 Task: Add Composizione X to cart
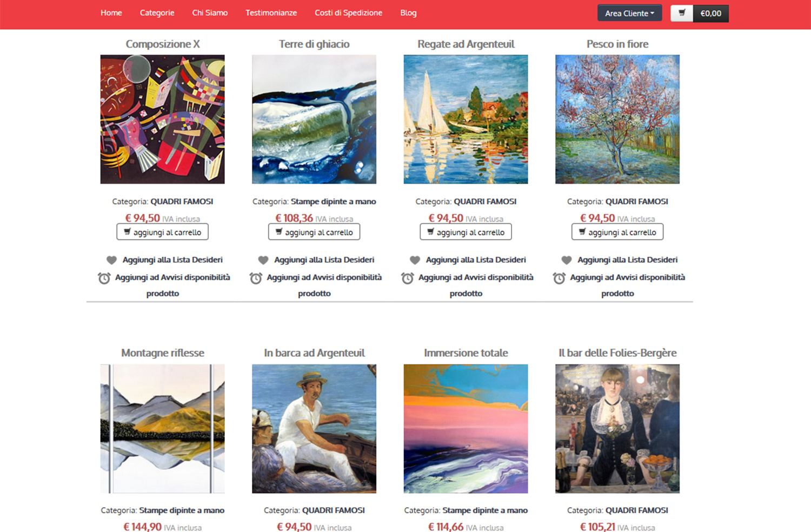[x=162, y=232]
